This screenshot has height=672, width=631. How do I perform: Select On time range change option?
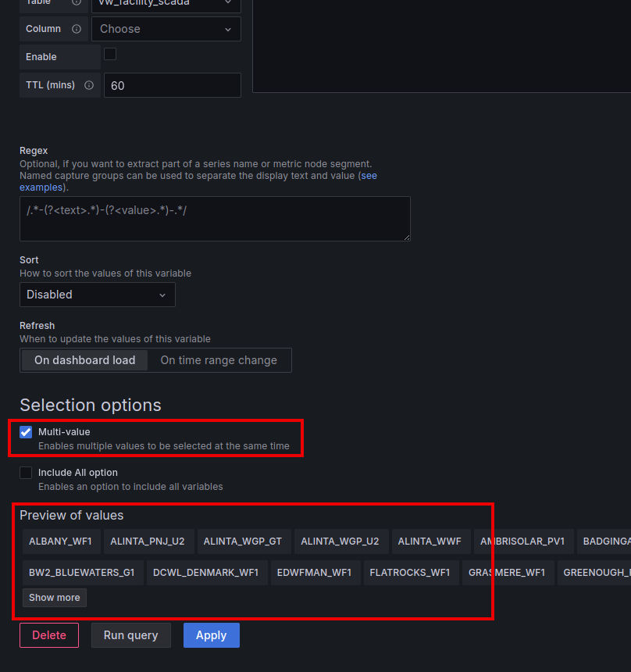click(219, 360)
